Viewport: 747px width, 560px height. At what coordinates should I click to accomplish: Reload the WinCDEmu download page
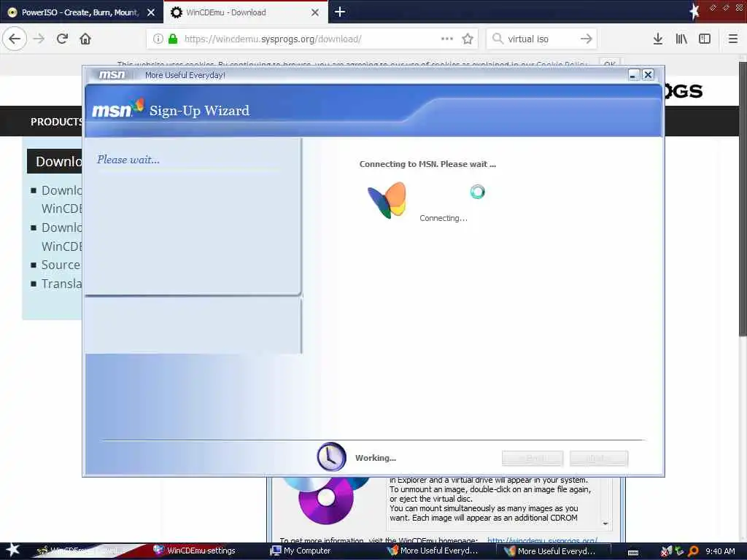[x=62, y=39]
